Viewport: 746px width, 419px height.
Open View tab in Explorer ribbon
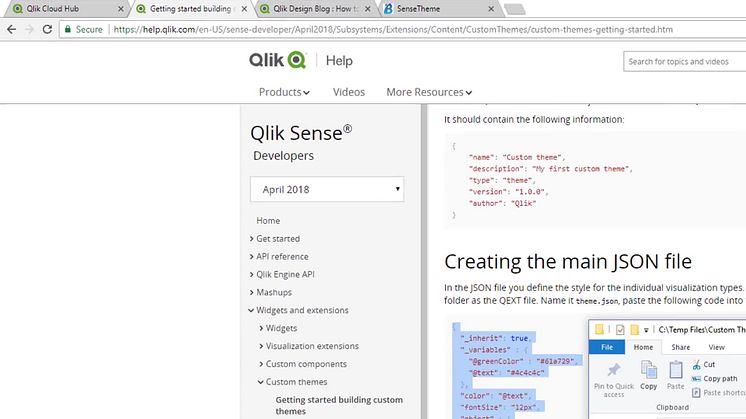point(717,347)
